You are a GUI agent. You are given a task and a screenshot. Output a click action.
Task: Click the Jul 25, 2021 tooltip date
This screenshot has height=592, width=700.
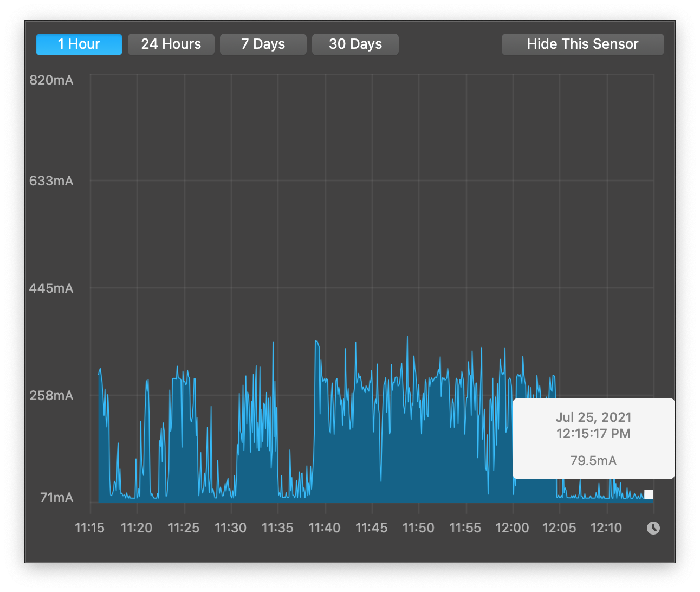[x=594, y=417]
